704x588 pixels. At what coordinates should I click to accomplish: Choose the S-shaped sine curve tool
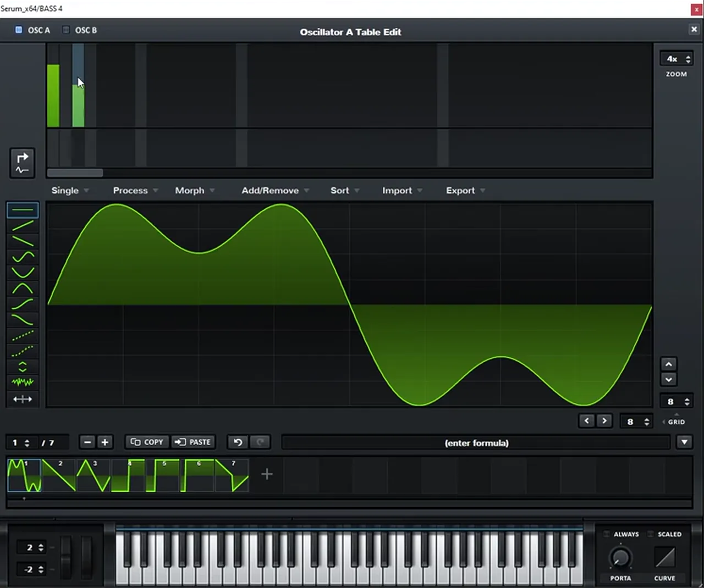coord(23,257)
